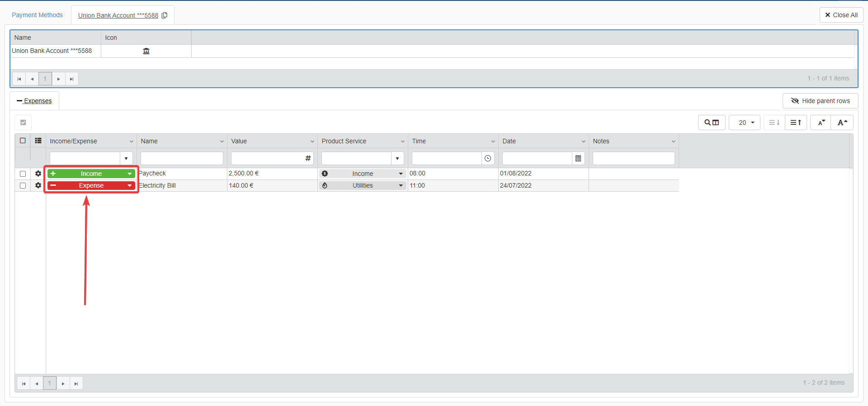Image resolution: width=868 pixels, height=406 pixels.
Task: Click the search columns icon button
Action: point(712,123)
